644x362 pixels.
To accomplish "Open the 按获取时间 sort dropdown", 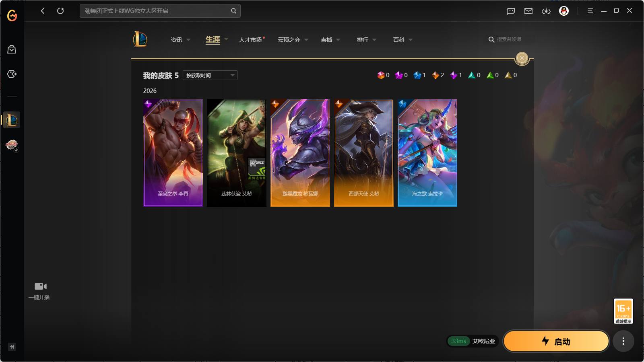I will tap(210, 75).
